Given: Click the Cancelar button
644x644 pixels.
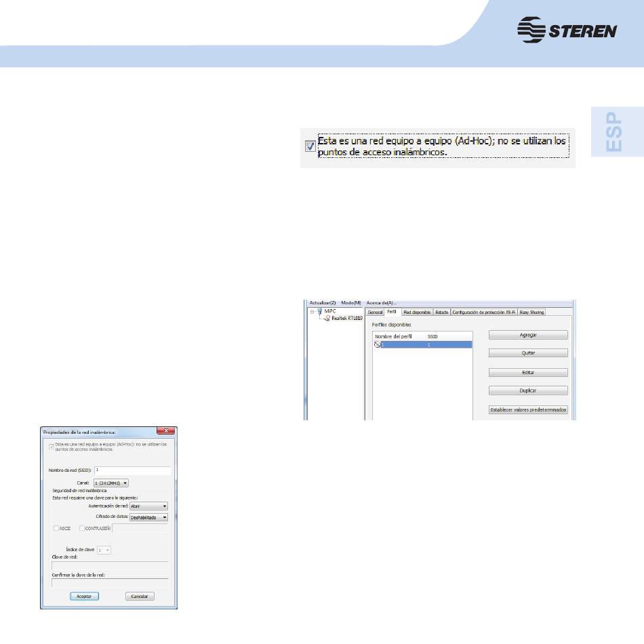Looking at the screenshot, I should pos(140,597).
